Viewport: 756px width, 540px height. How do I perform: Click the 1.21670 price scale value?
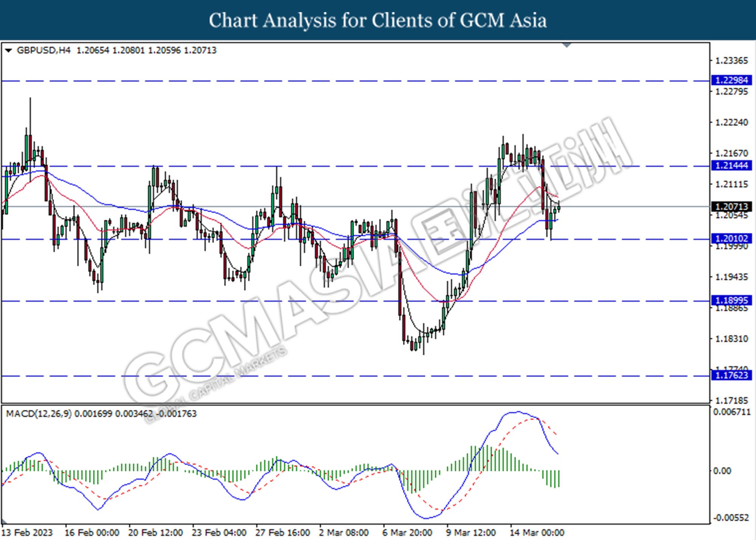click(732, 154)
